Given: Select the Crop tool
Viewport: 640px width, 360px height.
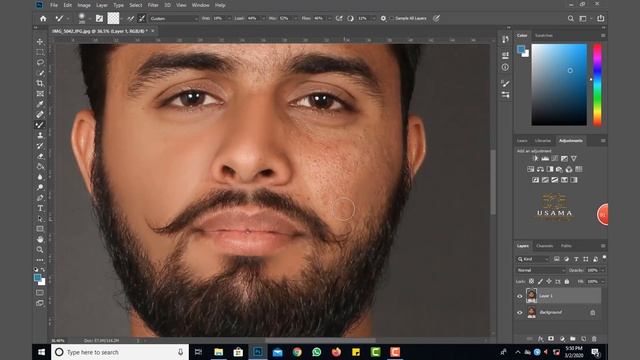Looking at the screenshot, I should pyautogui.click(x=40, y=83).
